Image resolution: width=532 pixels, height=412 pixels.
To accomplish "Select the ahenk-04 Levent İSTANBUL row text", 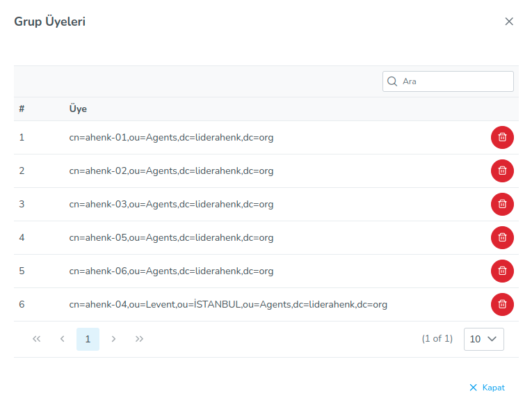I will 228,305.
